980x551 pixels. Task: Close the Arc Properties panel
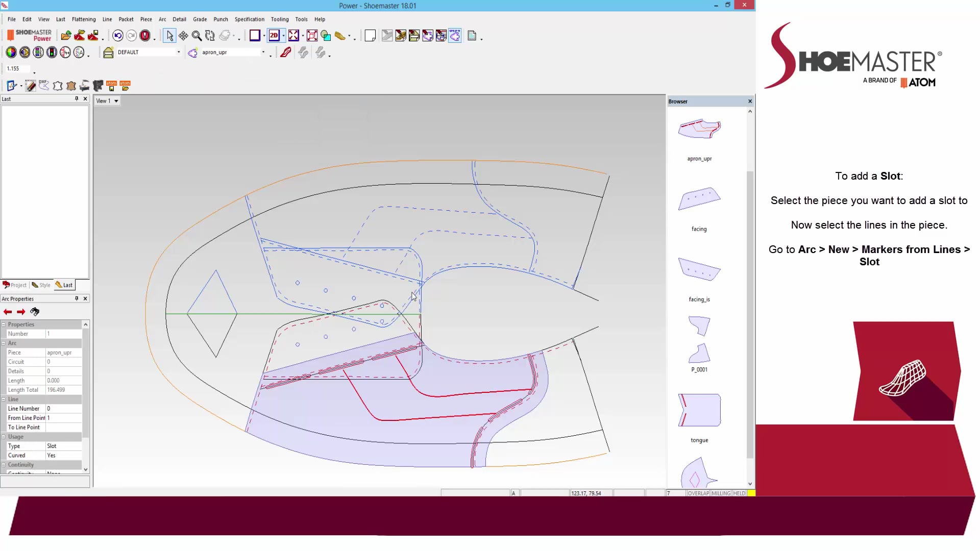(x=85, y=299)
